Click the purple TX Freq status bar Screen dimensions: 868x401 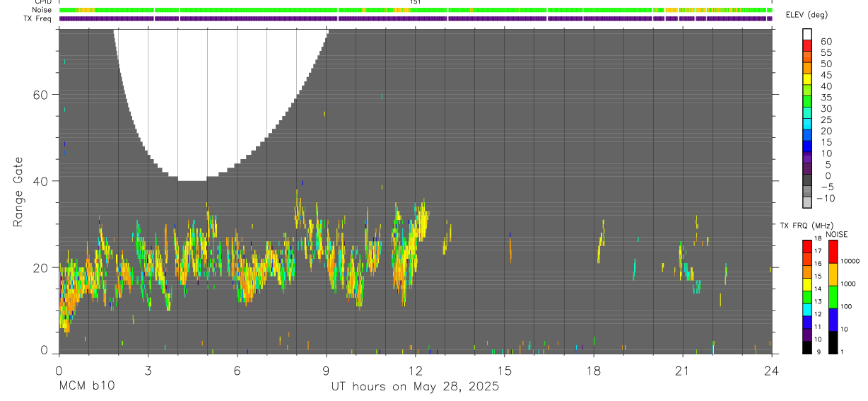coord(415,18)
